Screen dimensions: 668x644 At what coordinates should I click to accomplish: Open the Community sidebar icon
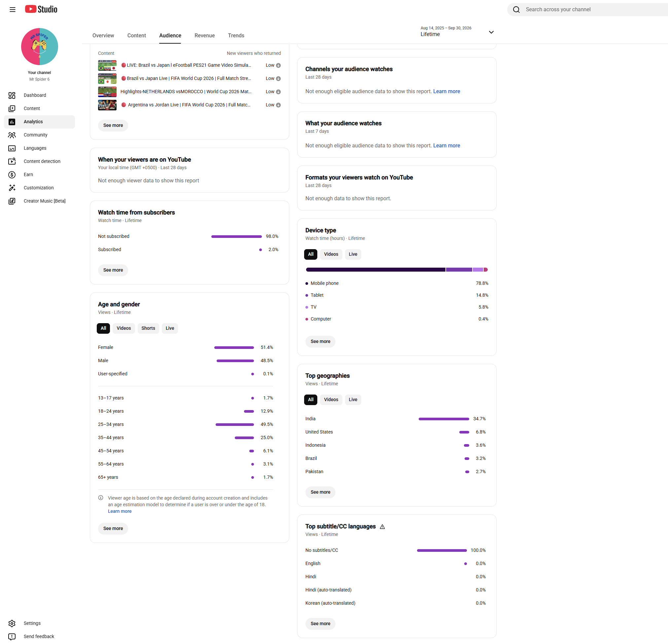12,135
